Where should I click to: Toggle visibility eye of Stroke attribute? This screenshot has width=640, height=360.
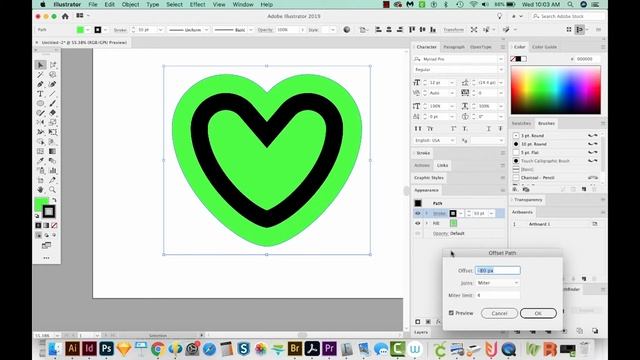tap(418, 213)
